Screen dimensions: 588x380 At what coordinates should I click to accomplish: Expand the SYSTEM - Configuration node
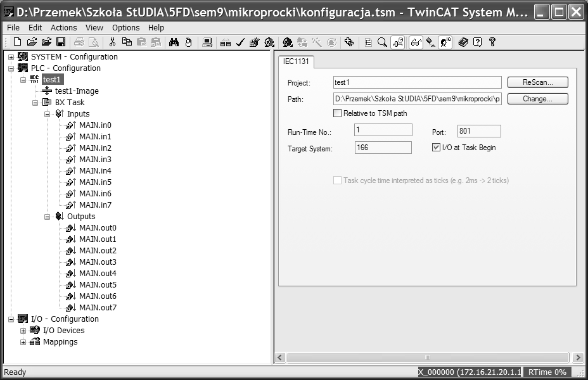click(x=11, y=57)
